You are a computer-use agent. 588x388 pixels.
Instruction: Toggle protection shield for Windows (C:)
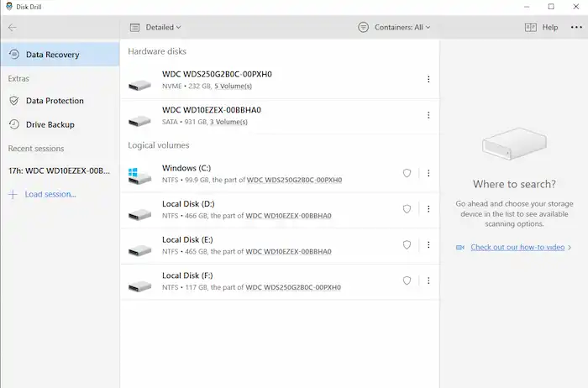(407, 174)
